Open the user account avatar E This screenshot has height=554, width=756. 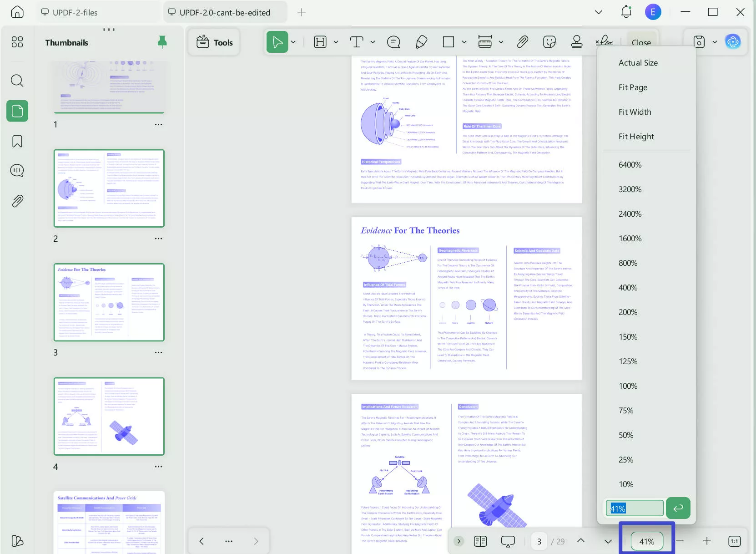(653, 12)
